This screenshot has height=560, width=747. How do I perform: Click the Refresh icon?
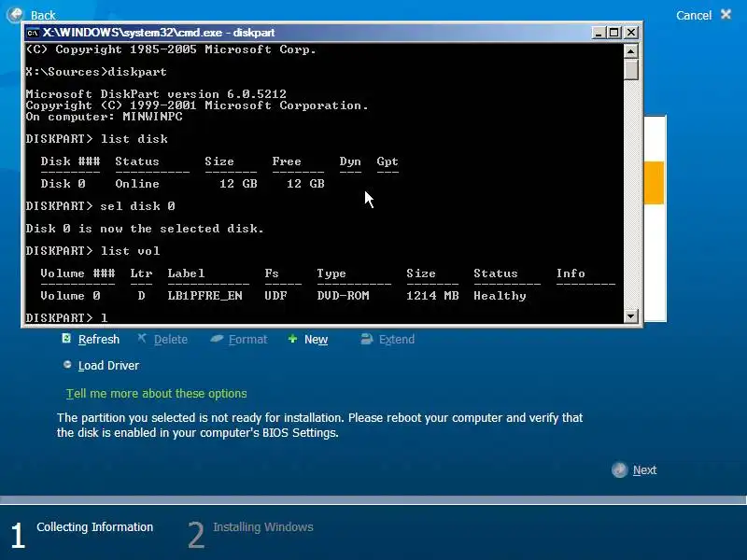click(66, 339)
